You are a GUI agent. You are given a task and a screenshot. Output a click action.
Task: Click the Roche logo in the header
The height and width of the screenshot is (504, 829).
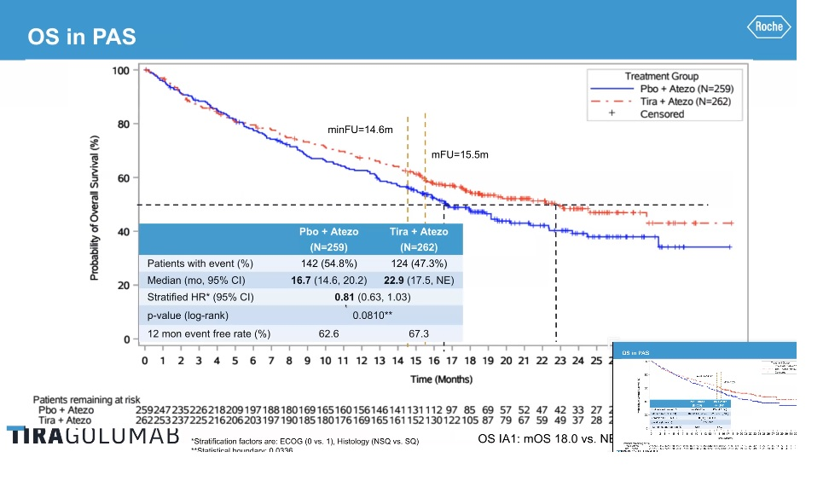click(x=768, y=26)
